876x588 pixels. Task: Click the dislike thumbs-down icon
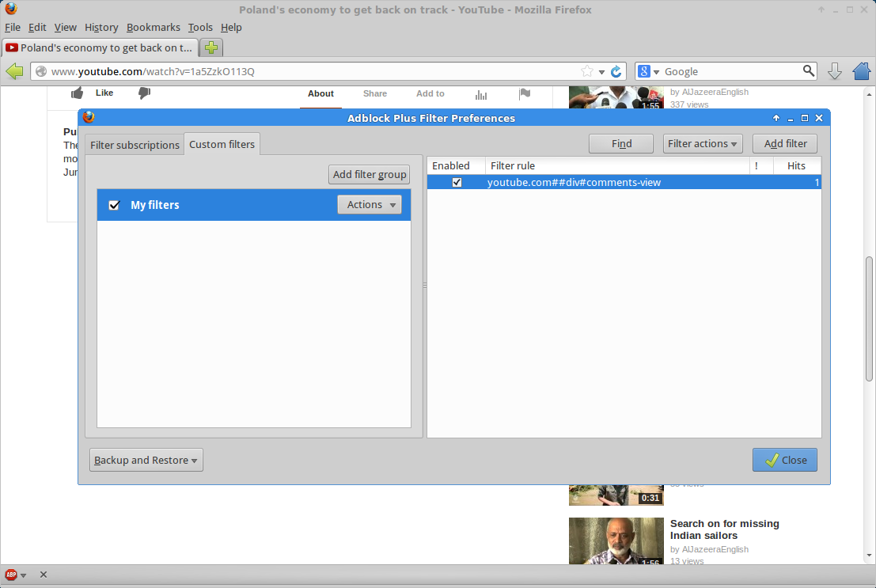pos(144,93)
